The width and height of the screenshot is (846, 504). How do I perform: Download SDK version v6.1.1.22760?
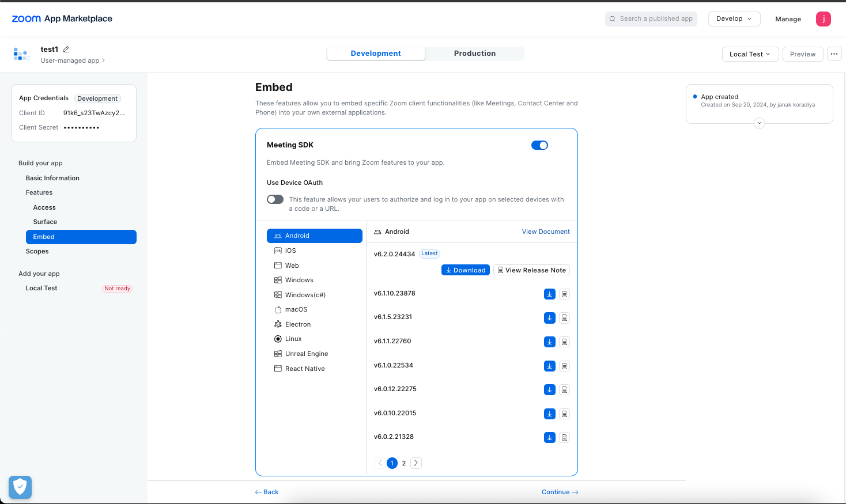[x=550, y=342]
